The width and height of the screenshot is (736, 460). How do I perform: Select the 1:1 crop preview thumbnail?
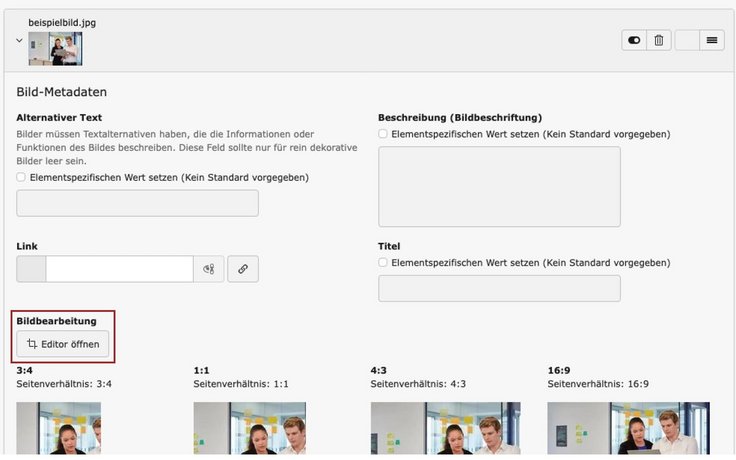pyautogui.click(x=235, y=428)
